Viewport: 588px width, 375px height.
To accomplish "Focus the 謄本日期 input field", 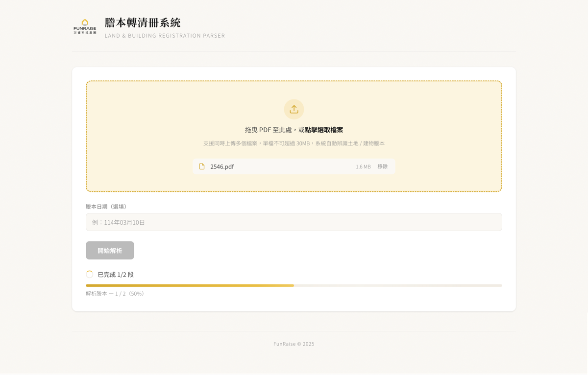I will click(294, 222).
